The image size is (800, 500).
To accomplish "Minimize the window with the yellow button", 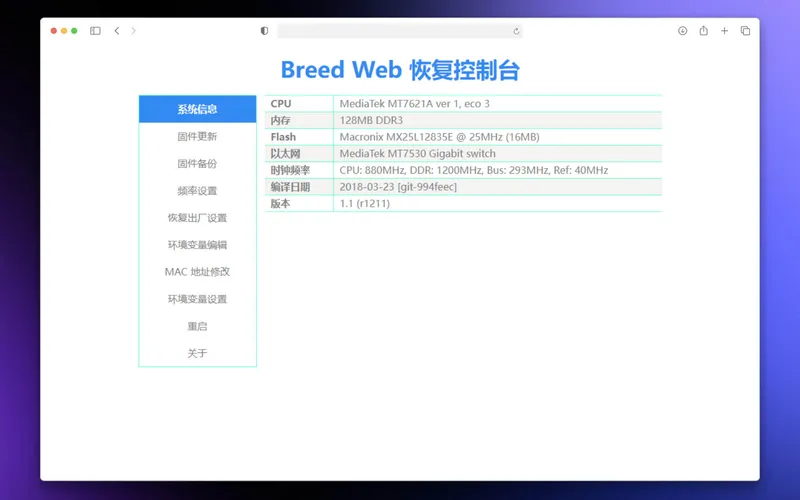I will click(64, 31).
